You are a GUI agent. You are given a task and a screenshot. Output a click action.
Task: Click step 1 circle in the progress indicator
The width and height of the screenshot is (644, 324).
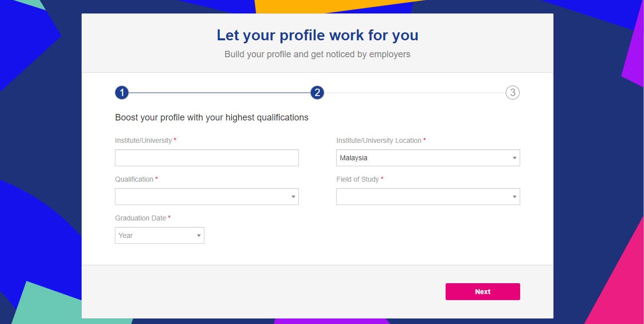point(122,93)
